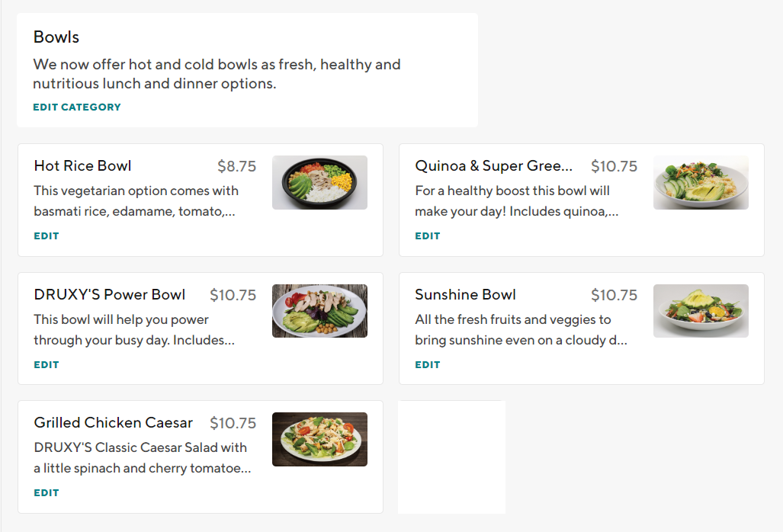783x532 pixels.
Task: Click EDIT on DRUXY'S Power Bowl card
Action: (47, 365)
